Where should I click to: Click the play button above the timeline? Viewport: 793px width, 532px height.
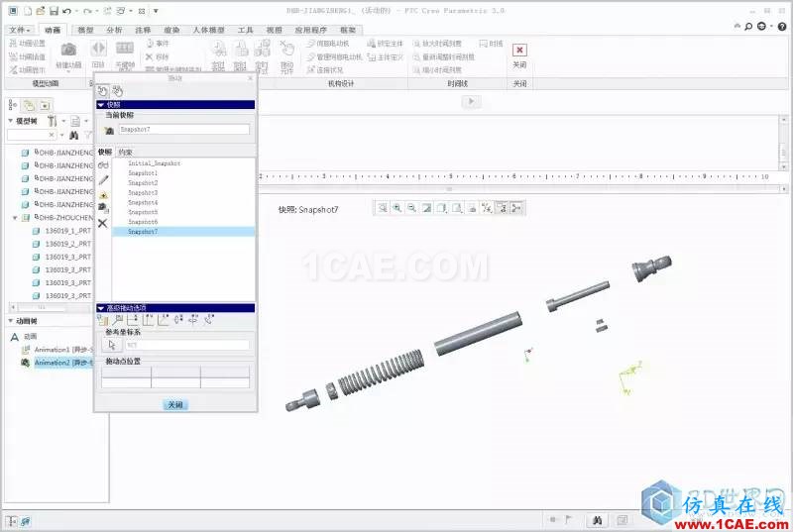pyautogui.click(x=471, y=102)
